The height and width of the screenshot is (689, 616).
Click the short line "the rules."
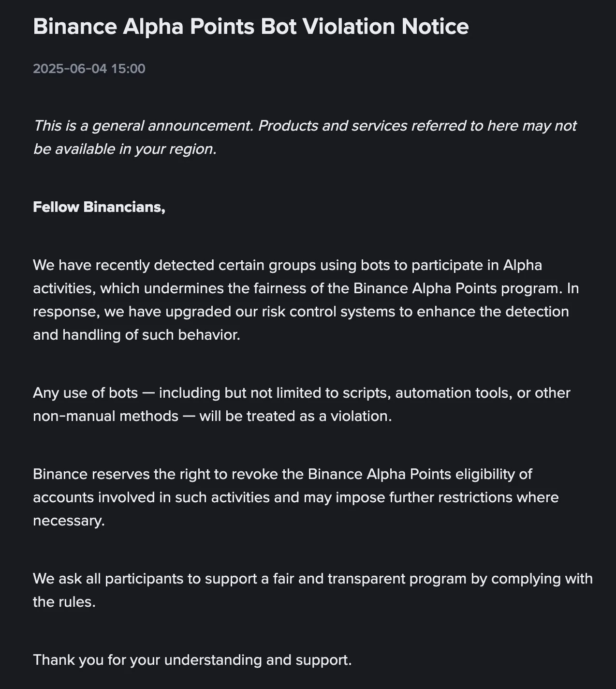pyautogui.click(x=64, y=602)
